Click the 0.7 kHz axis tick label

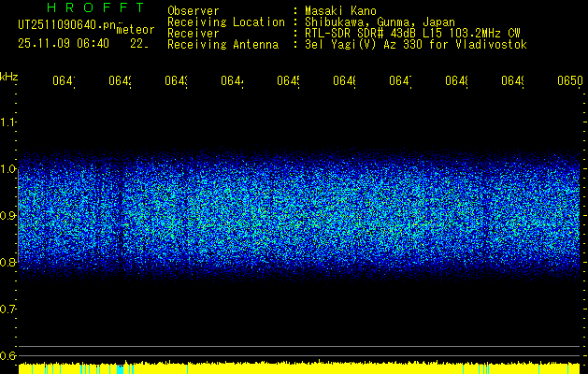7,309
